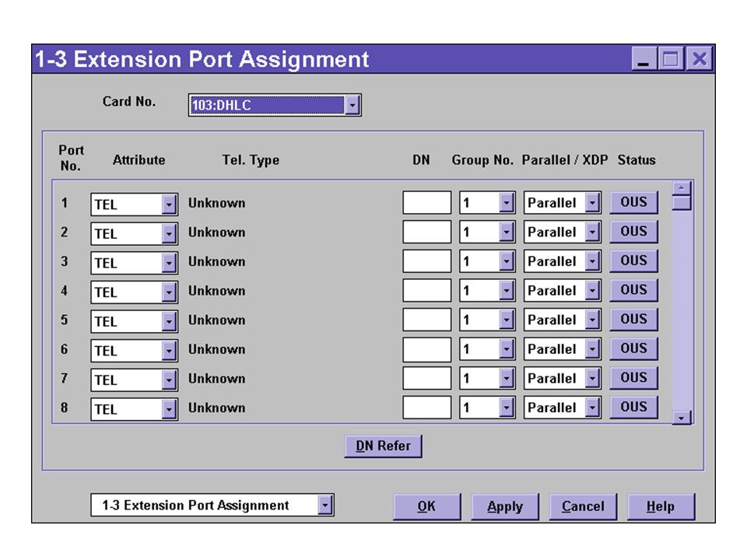Toggle the OUS status for port 4

click(x=633, y=290)
